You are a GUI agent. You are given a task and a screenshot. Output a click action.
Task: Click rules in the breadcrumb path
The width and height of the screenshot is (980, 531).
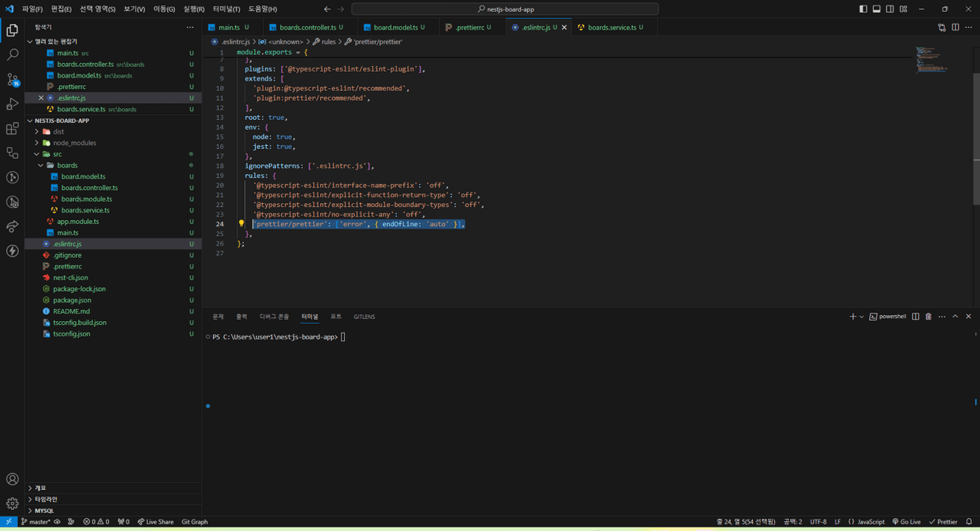328,42
